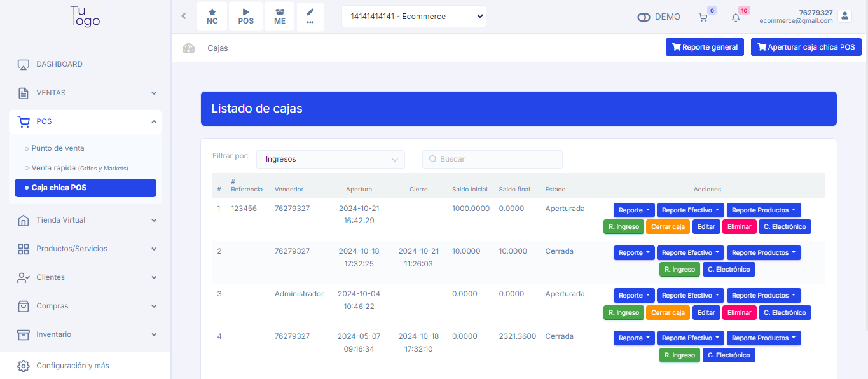868x379 pixels.
Task: Click orange Cerrar caja for row 1
Action: pos(668,226)
